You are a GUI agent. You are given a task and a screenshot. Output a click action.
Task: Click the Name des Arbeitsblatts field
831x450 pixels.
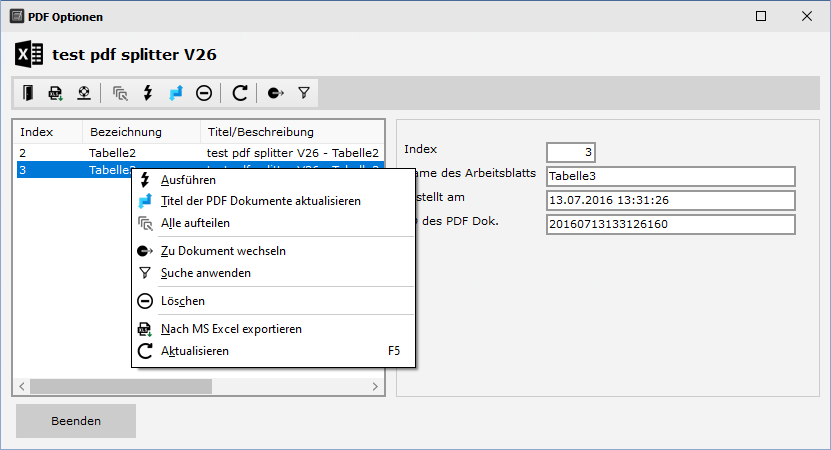pos(670,177)
